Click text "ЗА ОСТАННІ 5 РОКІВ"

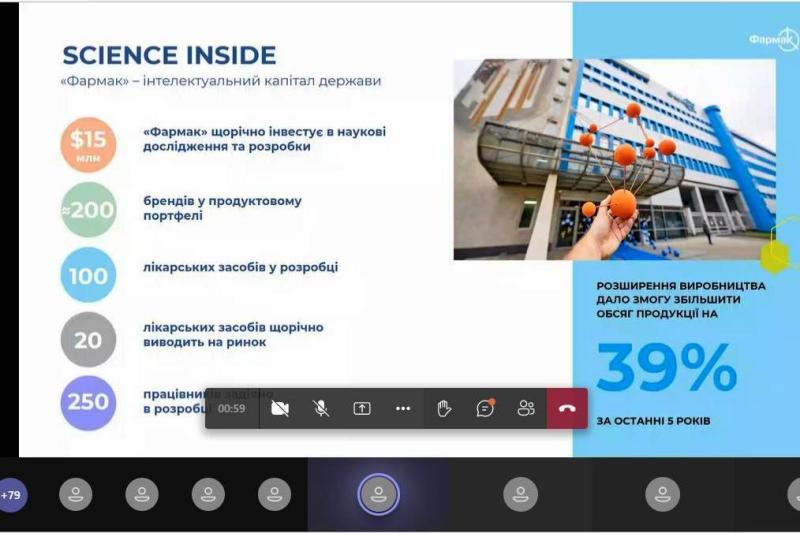[x=653, y=421]
